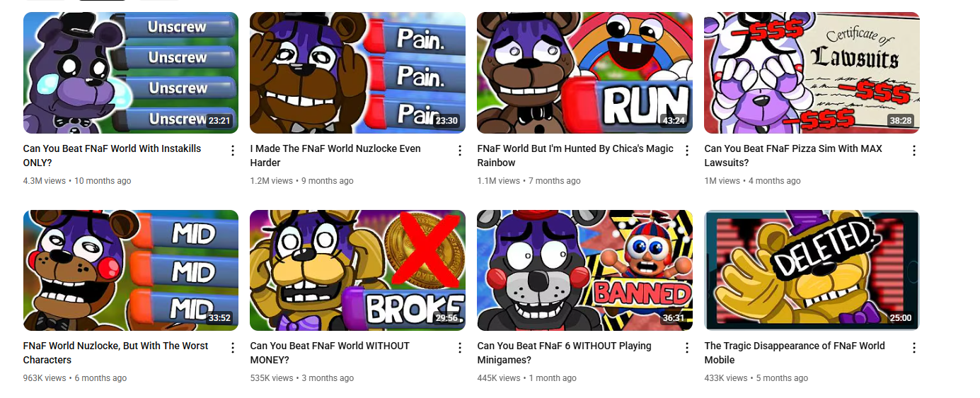This screenshot has width=980, height=398.
Task: Open title 'Can You Beat FNaF World With Instakills ONLY?'
Action: click(113, 156)
